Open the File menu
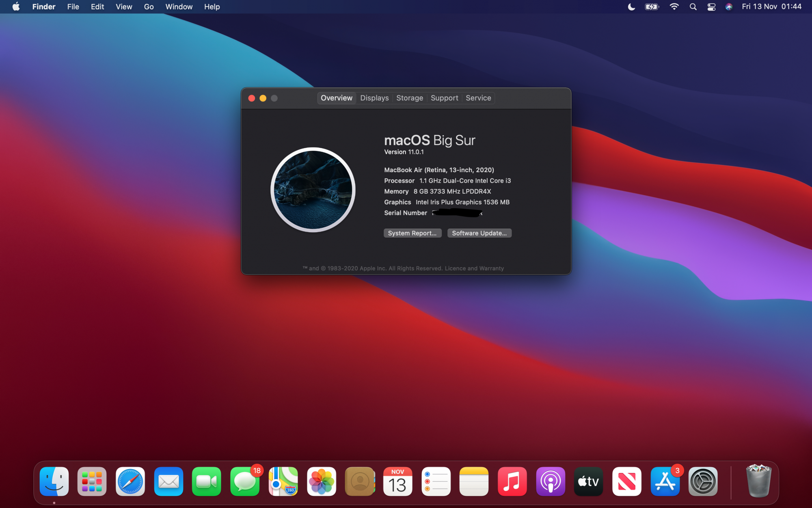Viewport: 812px width, 508px height. point(73,7)
